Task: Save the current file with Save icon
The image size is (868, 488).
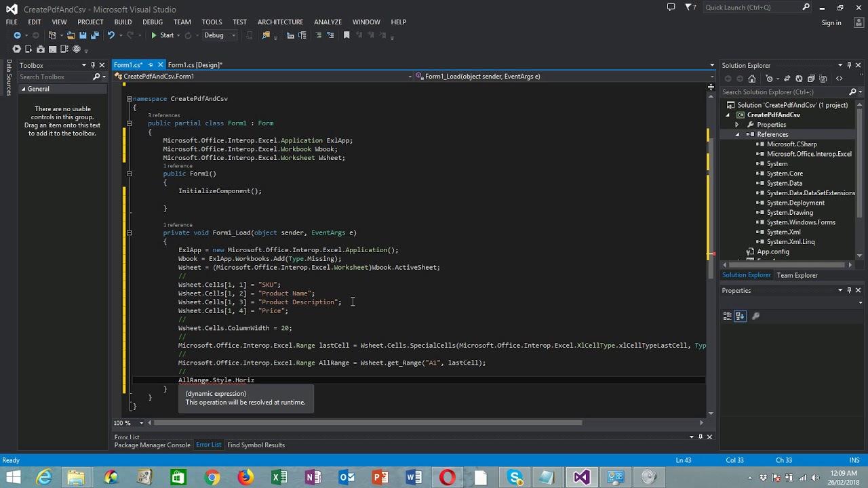Action: tap(83, 35)
